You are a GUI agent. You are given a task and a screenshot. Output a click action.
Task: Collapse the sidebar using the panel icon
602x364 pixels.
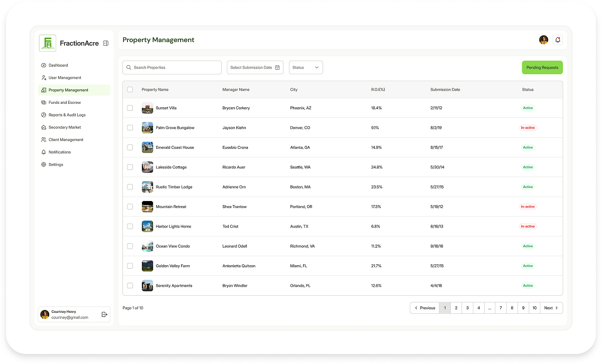click(106, 43)
